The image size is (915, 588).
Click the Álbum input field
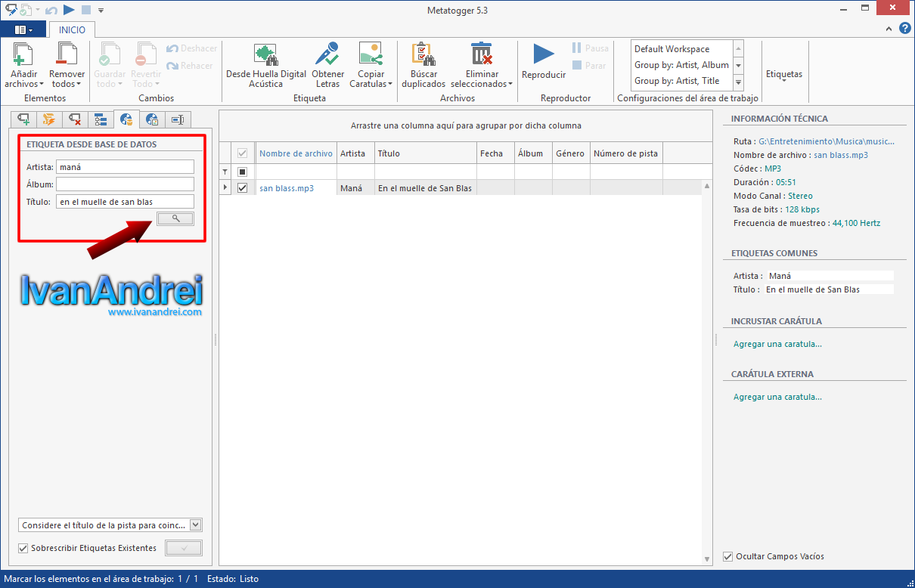125,184
